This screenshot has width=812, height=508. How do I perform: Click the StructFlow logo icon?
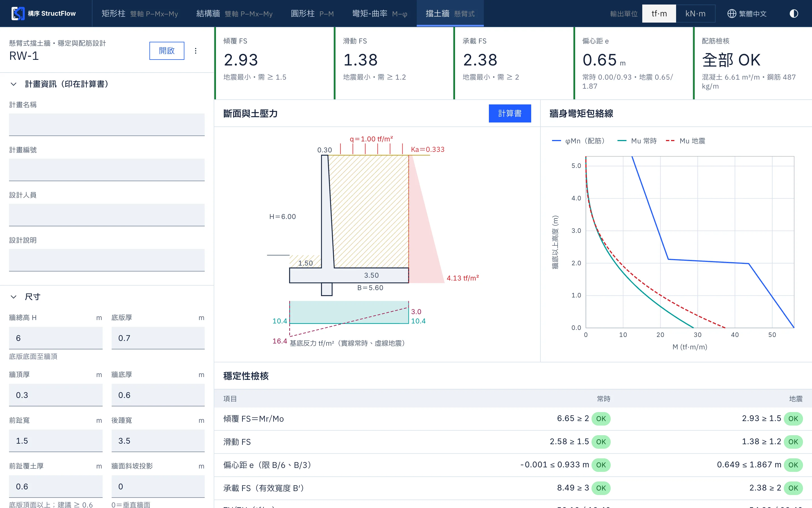pyautogui.click(x=18, y=14)
